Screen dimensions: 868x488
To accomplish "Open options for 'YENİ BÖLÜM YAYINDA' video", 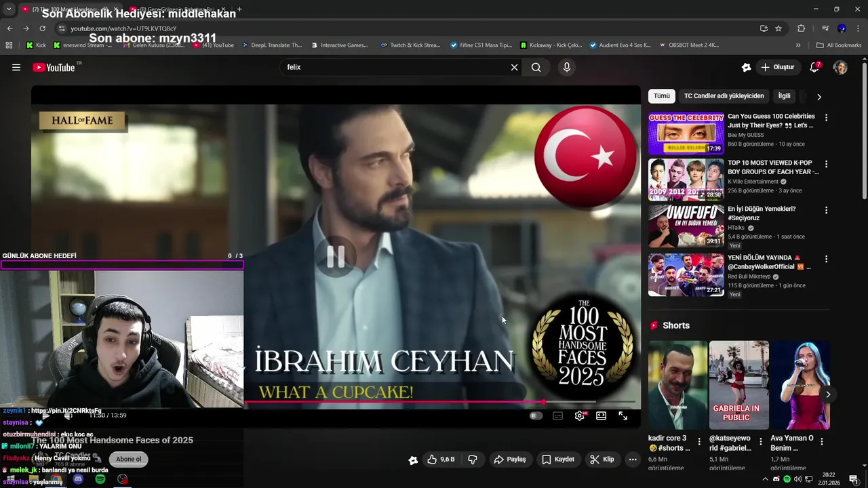I will pyautogui.click(x=826, y=259).
